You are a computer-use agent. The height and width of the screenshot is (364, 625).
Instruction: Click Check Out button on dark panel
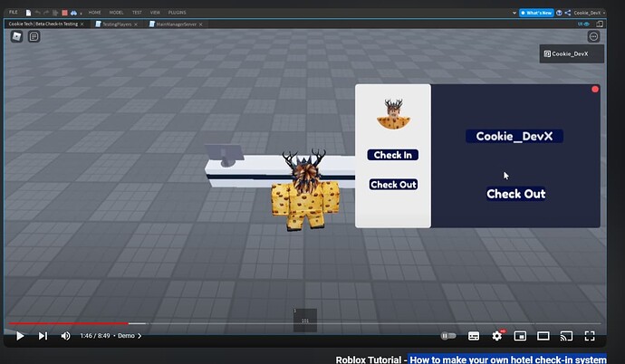[x=515, y=194]
